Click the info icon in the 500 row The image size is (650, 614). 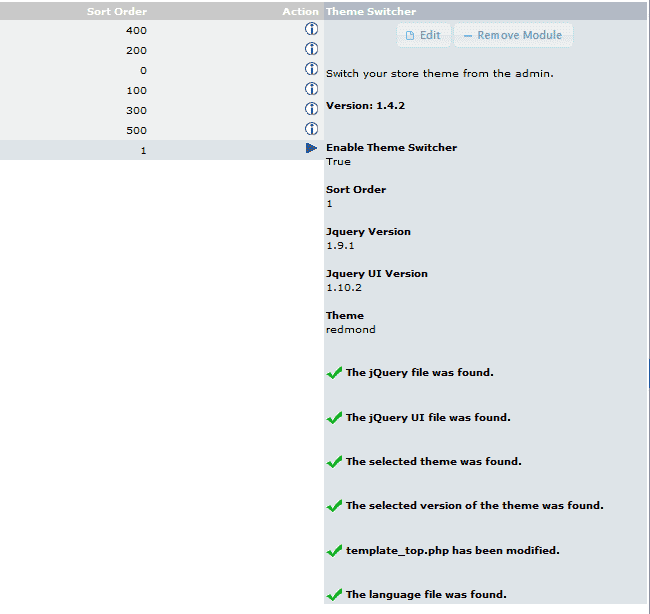point(311,129)
